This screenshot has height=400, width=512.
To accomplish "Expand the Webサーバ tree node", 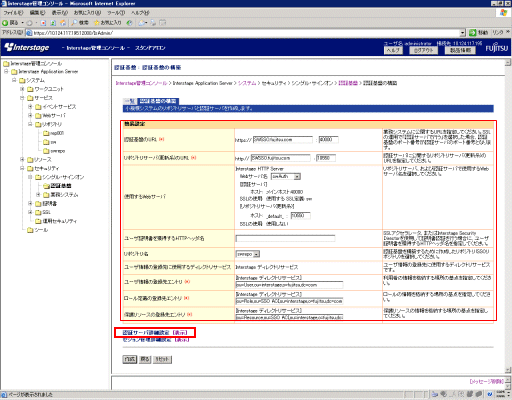I will coord(30,115).
